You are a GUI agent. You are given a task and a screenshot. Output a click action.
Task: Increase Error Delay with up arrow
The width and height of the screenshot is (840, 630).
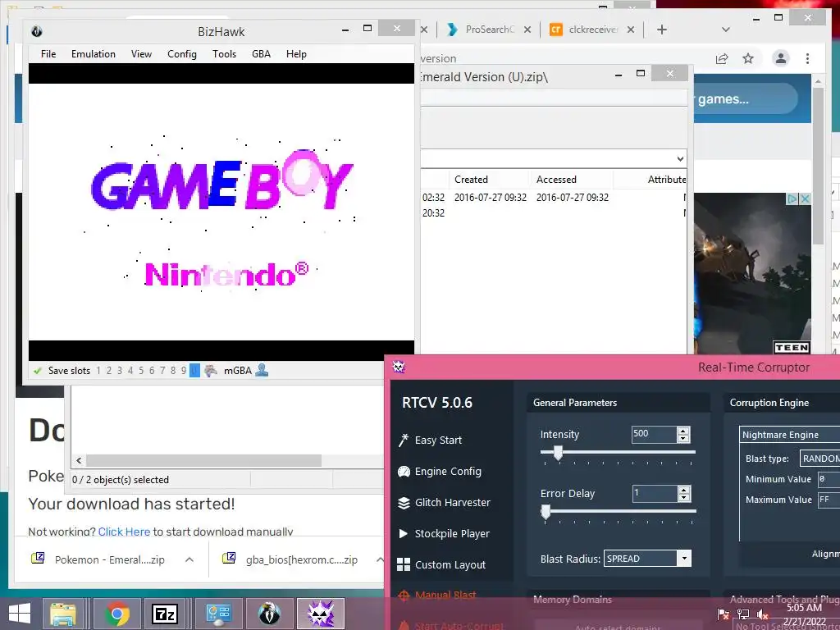click(x=683, y=490)
